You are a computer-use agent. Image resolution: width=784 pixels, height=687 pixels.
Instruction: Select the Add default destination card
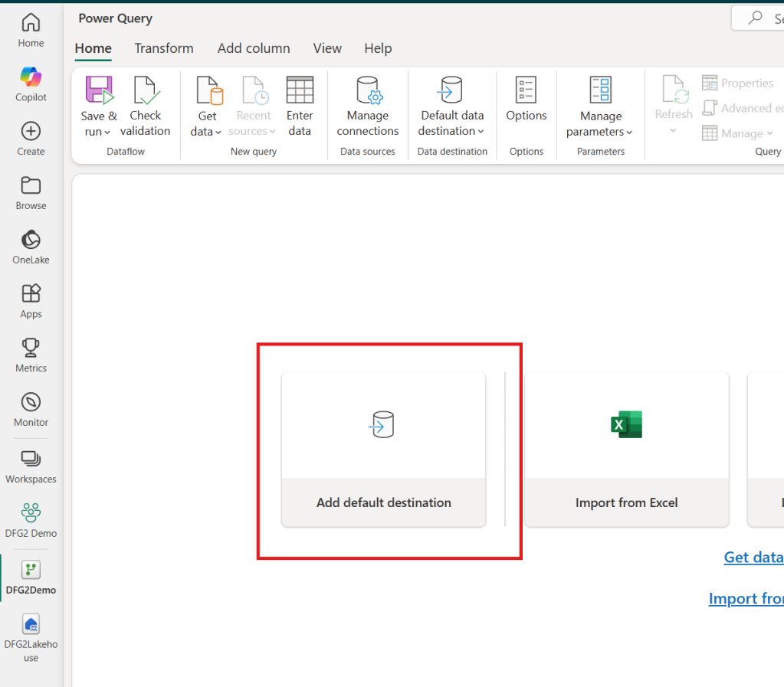(383, 449)
